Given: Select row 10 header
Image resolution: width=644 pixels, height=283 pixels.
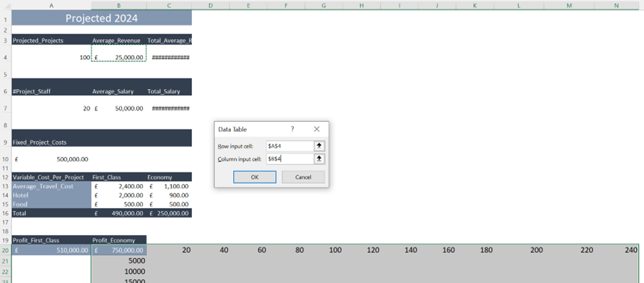Looking at the screenshot, I should pyautogui.click(x=5, y=159).
